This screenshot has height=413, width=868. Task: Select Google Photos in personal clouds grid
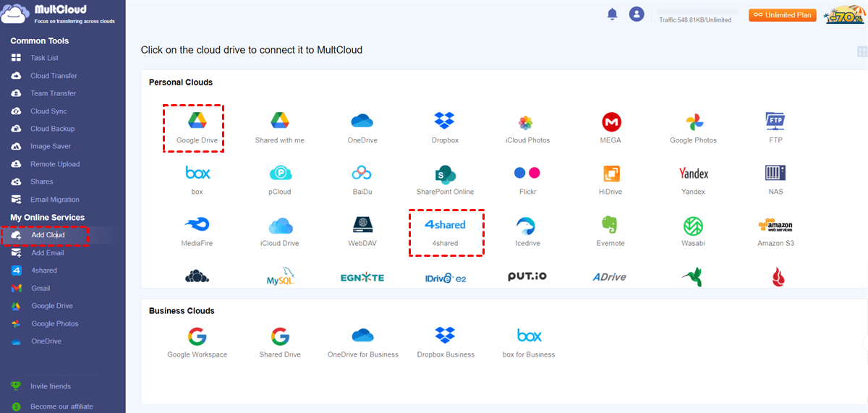coord(693,128)
